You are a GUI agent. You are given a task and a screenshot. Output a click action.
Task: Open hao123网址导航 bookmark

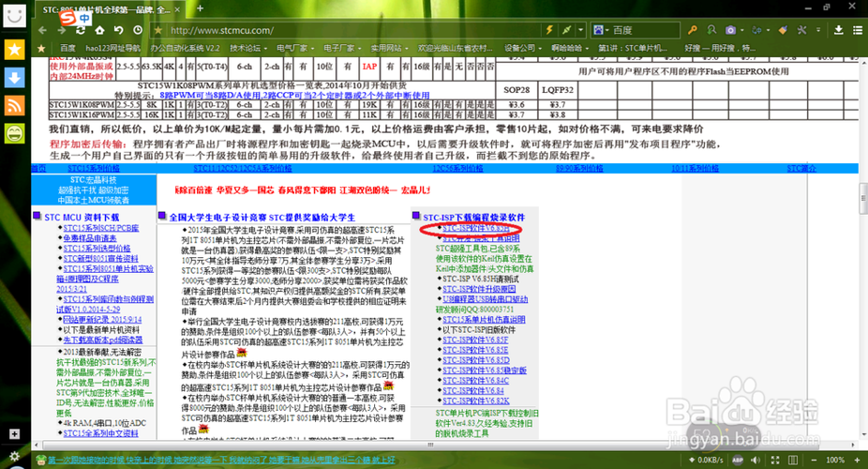point(112,48)
